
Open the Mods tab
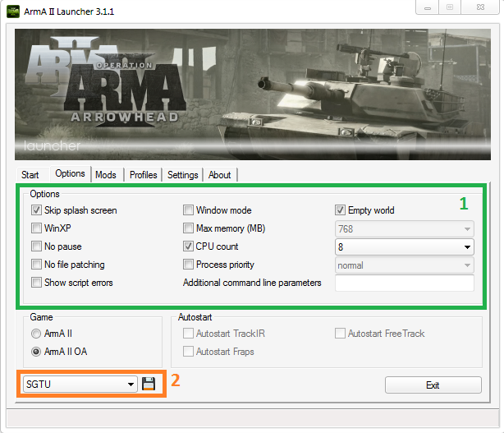point(106,175)
